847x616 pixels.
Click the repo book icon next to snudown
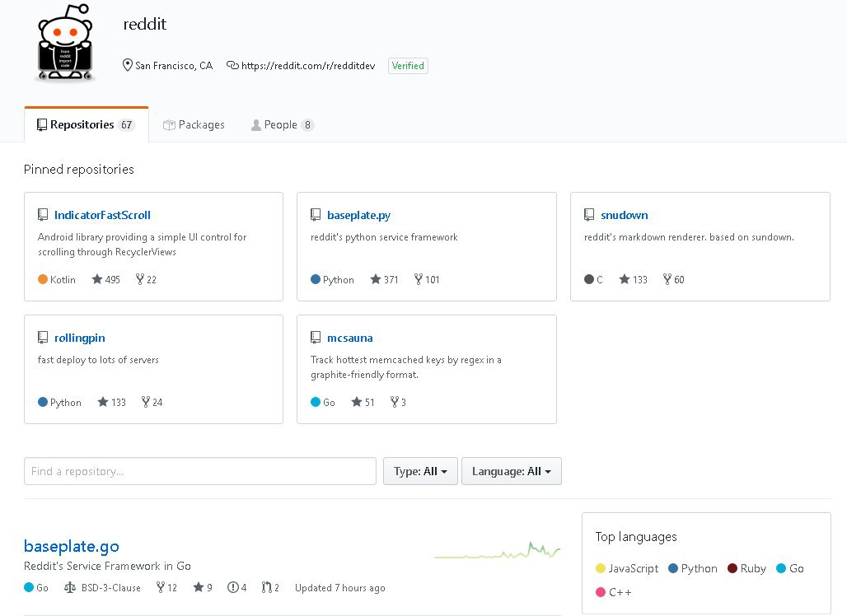click(589, 215)
